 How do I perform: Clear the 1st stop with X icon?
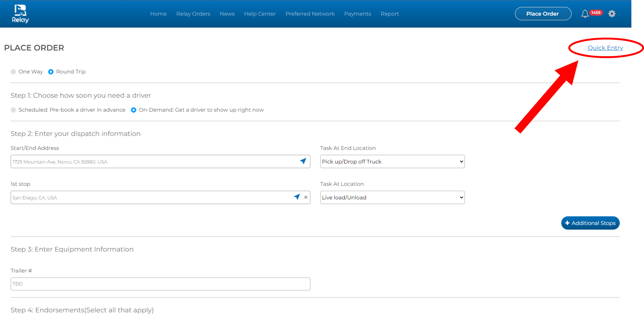click(x=306, y=197)
